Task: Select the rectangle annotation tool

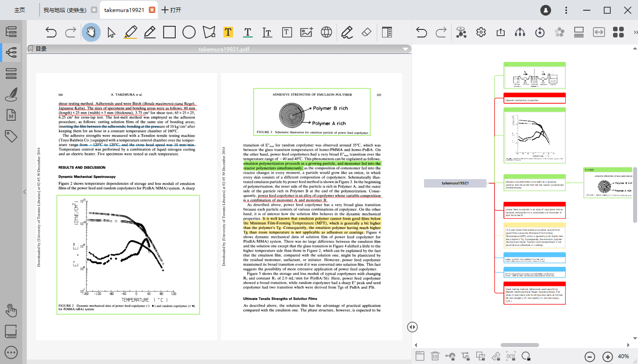Action: 169,32
